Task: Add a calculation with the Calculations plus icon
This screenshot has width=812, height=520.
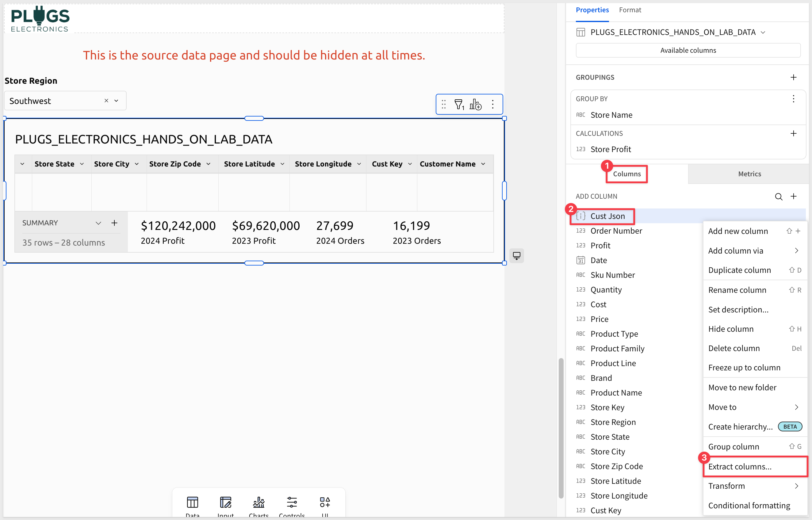Action: coord(793,133)
